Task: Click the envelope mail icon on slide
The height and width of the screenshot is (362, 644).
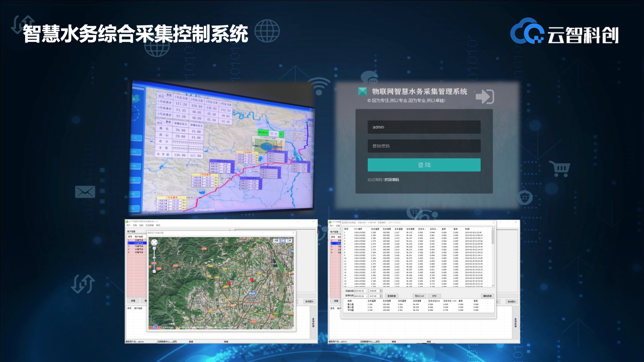Action: pos(85,192)
